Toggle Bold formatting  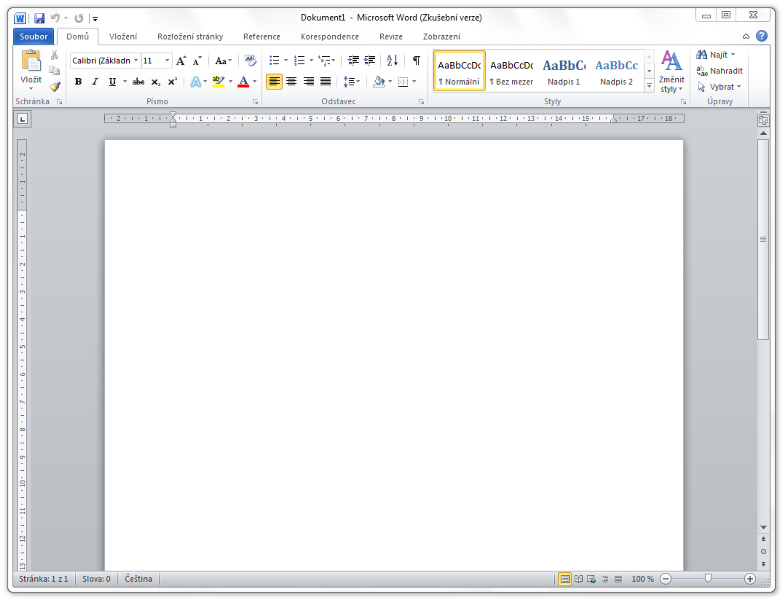click(78, 82)
